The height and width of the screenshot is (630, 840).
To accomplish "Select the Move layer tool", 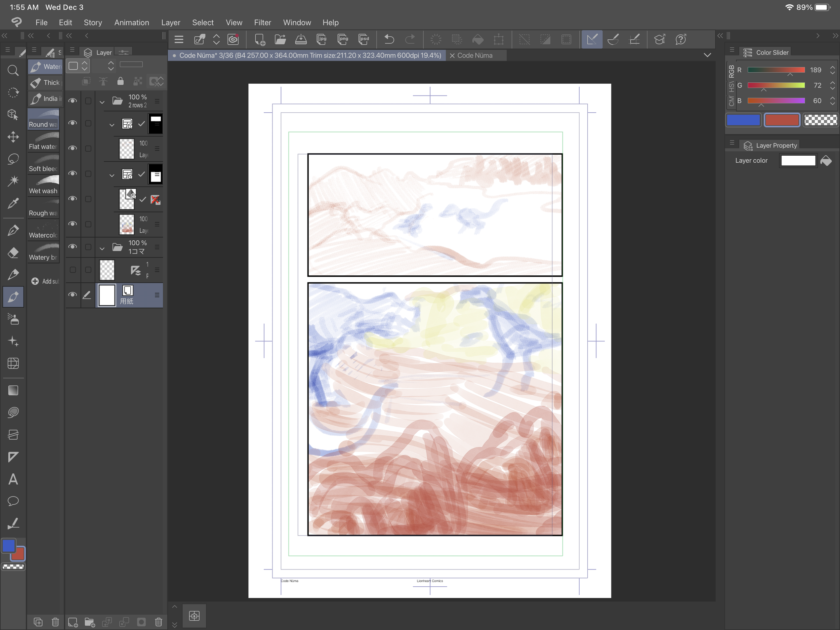I will click(x=13, y=137).
